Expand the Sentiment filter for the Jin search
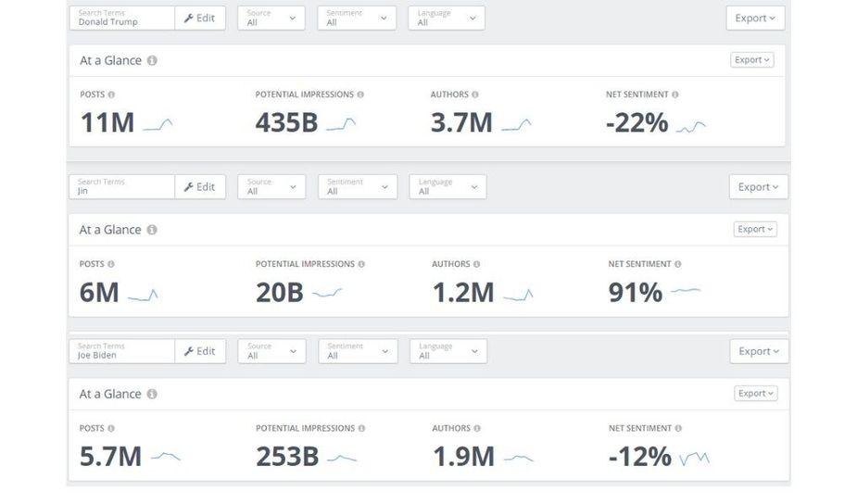 (357, 186)
